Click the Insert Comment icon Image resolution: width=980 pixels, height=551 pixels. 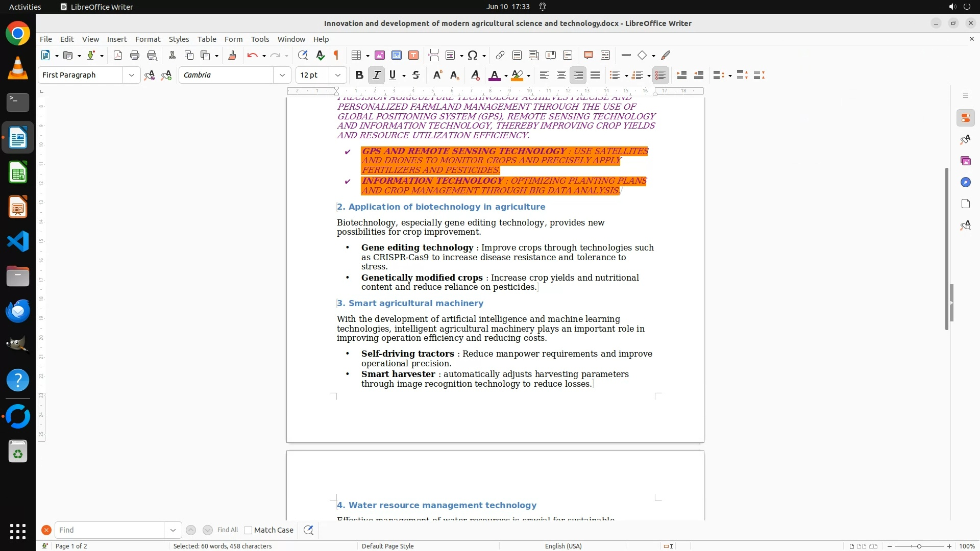tap(588, 55)
